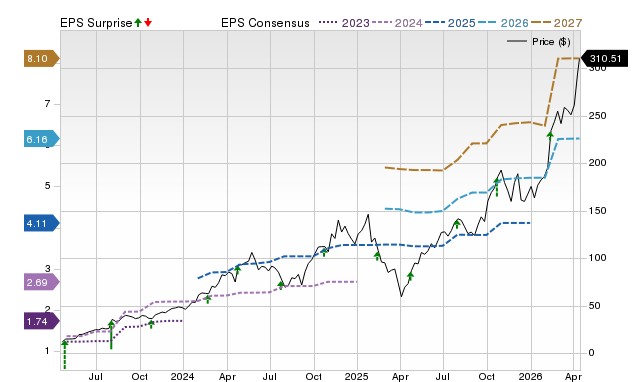
Task: Click the red down arrow in the legend
Action: (148, 23)
